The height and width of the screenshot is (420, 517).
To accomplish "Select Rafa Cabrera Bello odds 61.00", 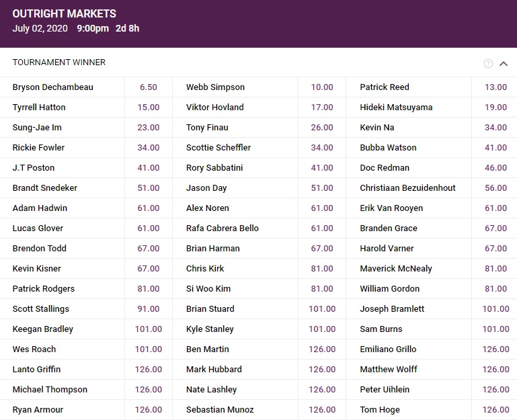I will click(322, 228).
